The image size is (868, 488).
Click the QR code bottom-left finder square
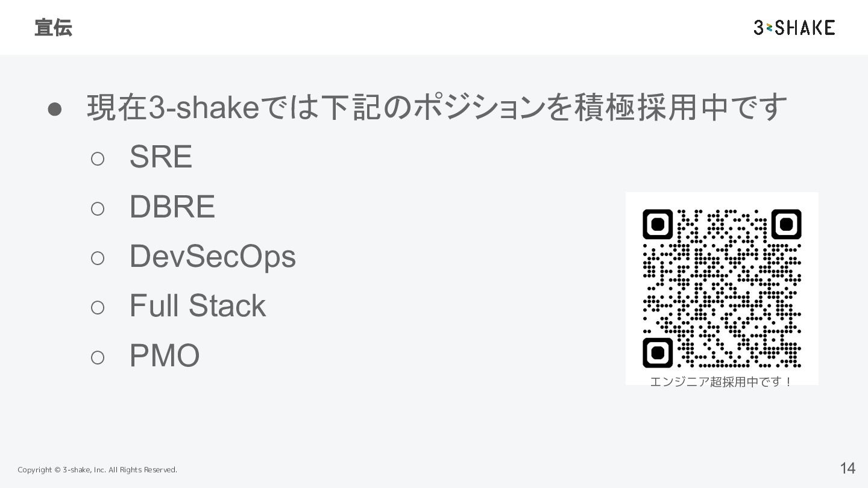[x=658, y=352]
